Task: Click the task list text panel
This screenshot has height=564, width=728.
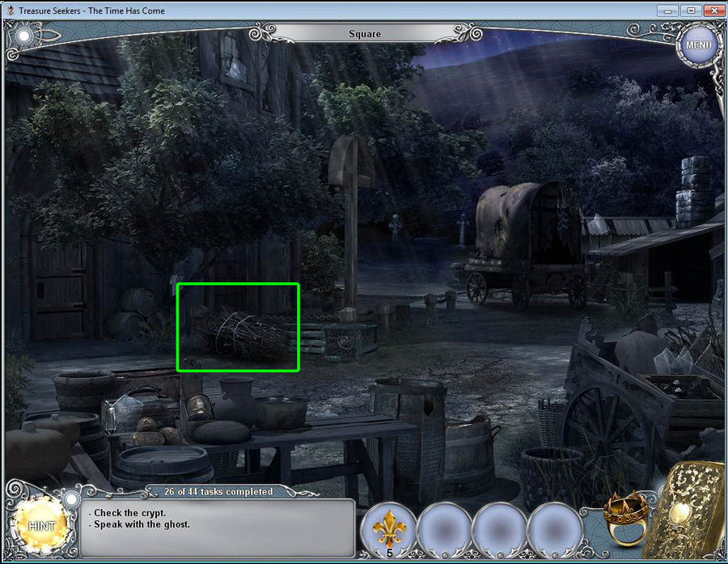Action: tap(218, 528)
